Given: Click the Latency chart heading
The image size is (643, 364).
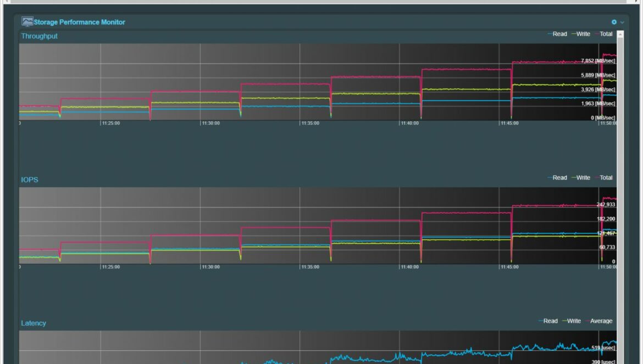Looking at the screenshot, I should pyautogui.click(x=34, y=323).
